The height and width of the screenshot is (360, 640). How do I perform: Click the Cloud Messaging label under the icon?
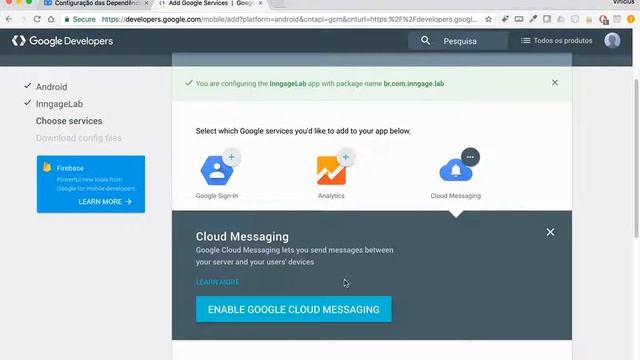tap(456, 196)
